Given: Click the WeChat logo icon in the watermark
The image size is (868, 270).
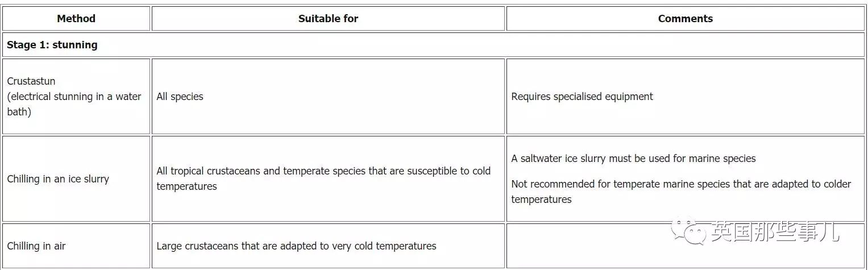Looking at the screenshot, I should coord(690,231).
